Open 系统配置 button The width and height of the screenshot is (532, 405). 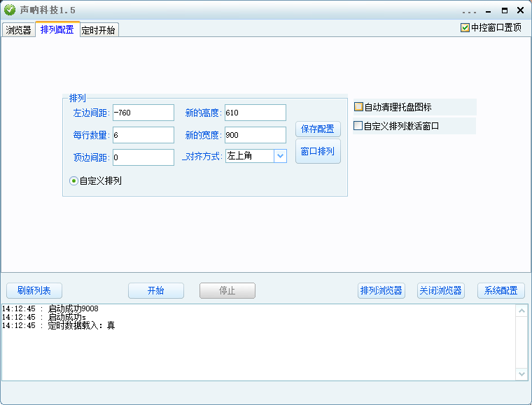(500, 290)
